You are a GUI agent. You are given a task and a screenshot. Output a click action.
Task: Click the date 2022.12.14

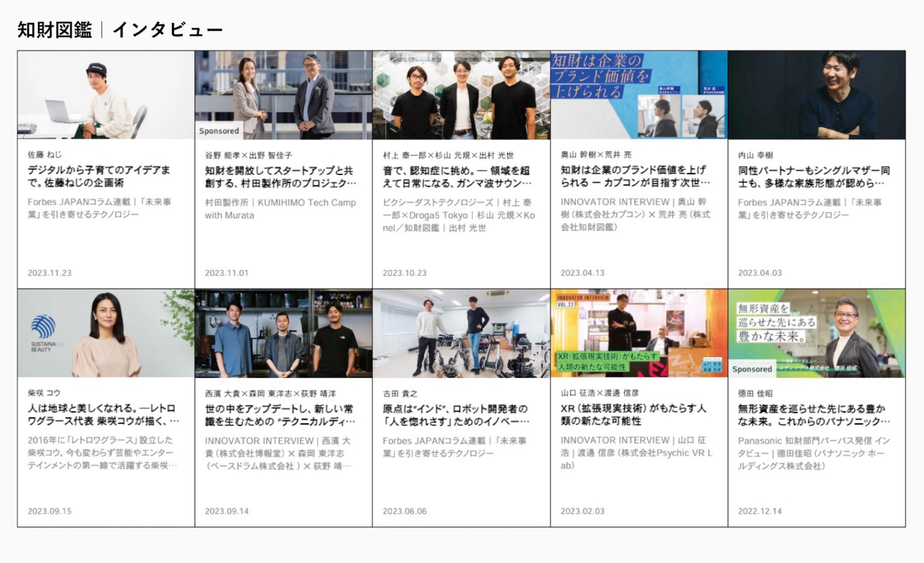pos(760,511)
